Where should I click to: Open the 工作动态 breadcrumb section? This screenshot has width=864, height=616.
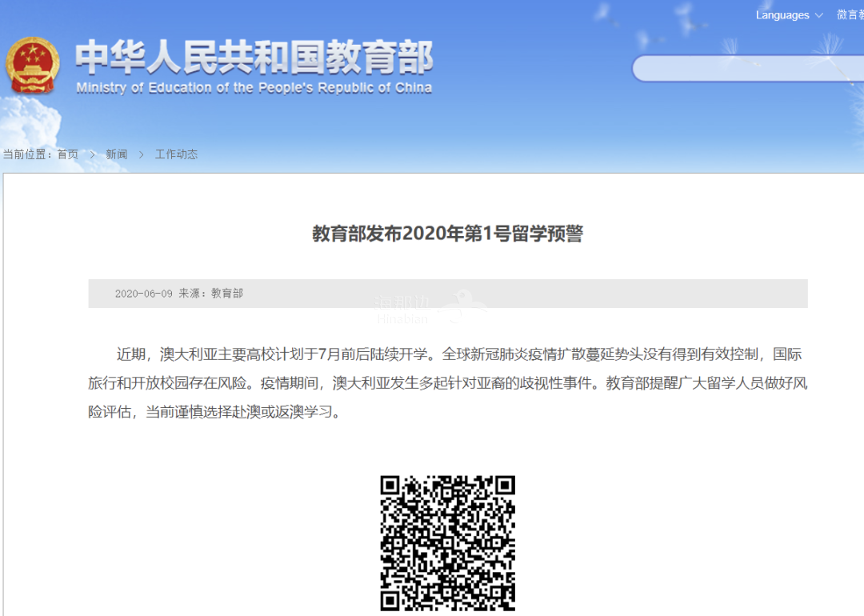point(176,154)
